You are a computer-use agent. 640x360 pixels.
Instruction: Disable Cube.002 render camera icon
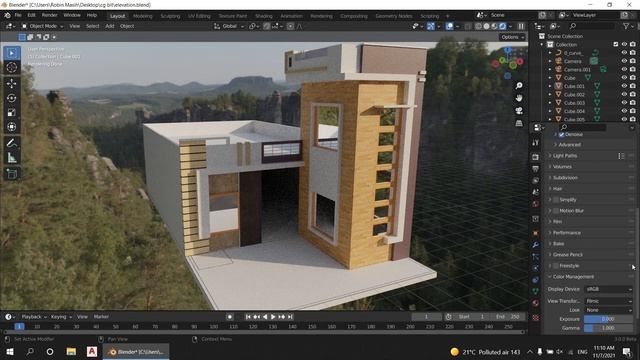pyautogui.click(x=633, y=94)
